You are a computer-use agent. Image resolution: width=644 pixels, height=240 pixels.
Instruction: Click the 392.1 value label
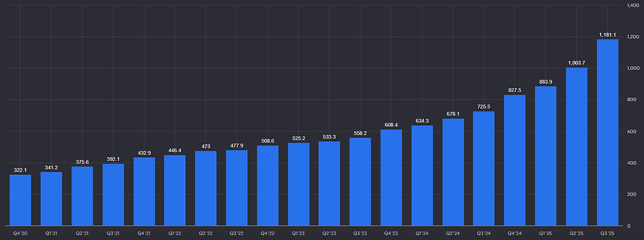(x=113, y=159)
